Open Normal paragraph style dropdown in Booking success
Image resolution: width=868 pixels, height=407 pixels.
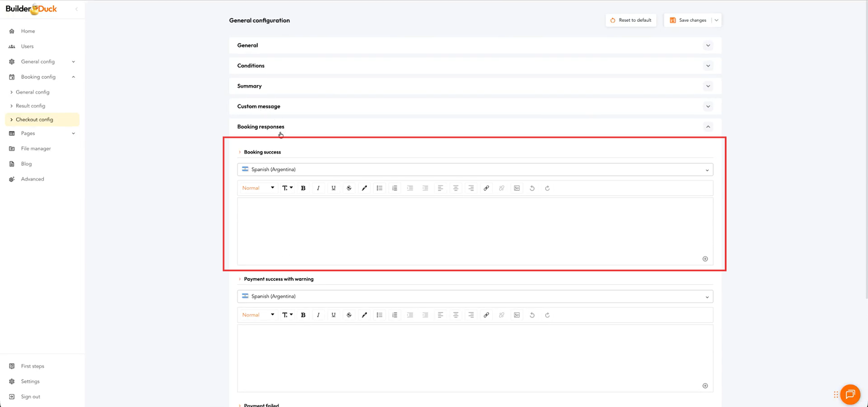point(258,188)
